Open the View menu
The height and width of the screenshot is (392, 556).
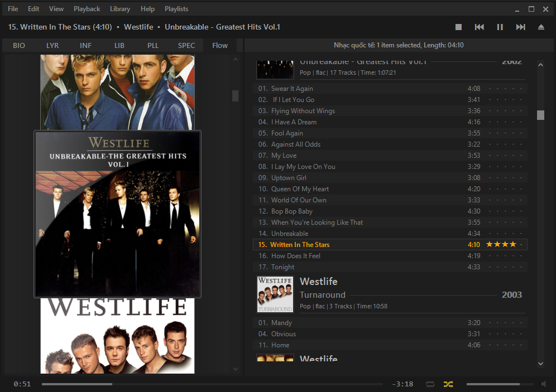[56, 9]
